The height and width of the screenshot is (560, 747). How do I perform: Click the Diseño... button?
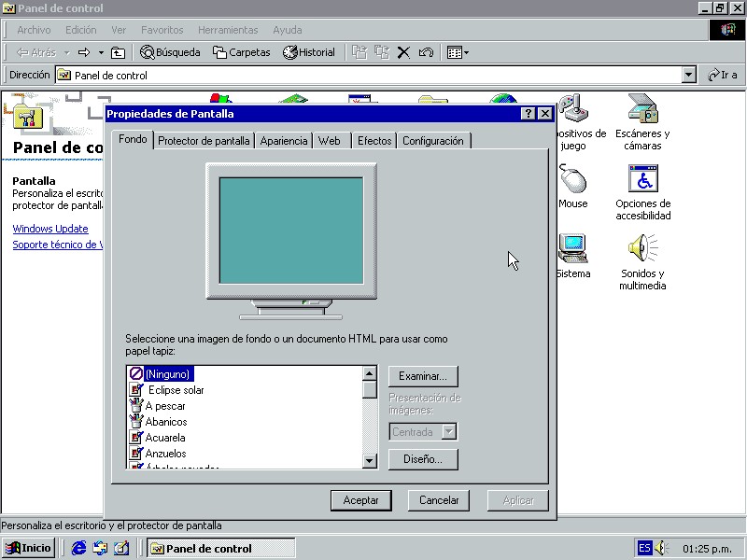coord(423,459)
